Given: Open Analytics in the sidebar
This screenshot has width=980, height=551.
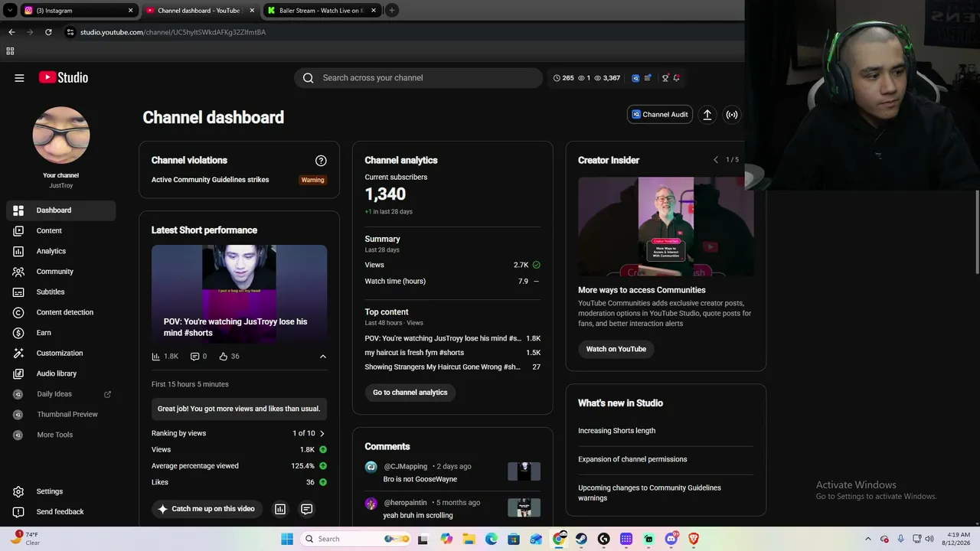Looking at the screenshot, I should (x=61, y=251).
